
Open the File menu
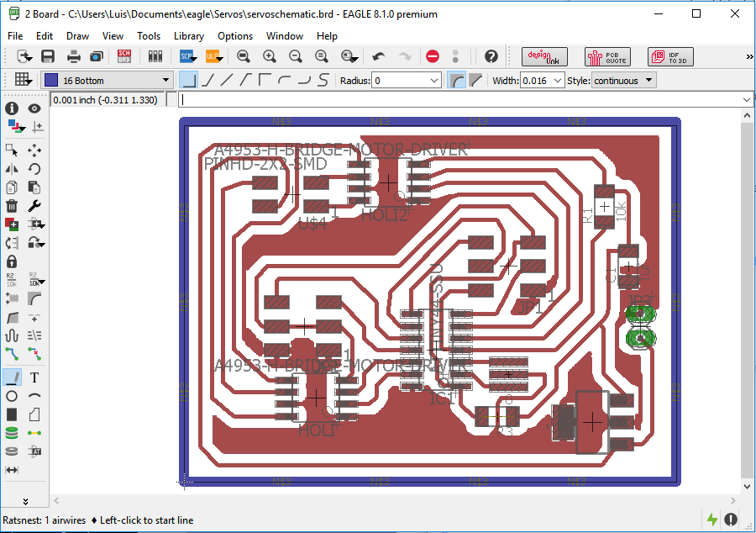point(15,36)
